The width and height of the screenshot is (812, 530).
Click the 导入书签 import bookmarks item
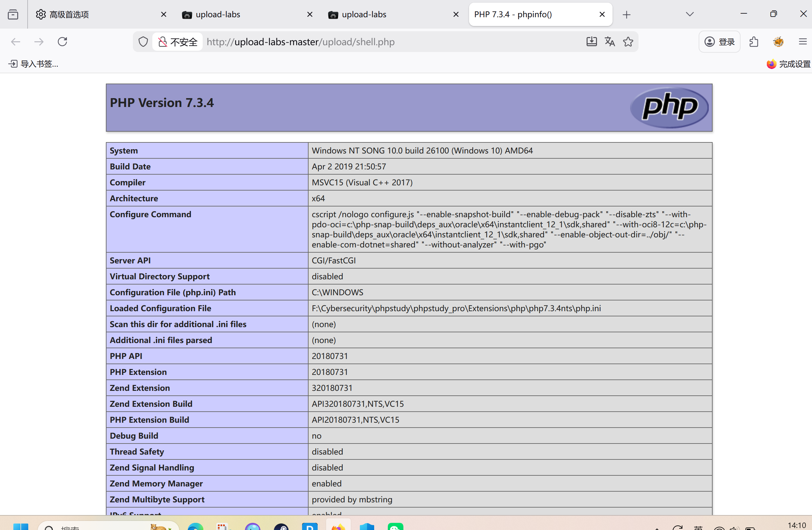(x=33, y=64)
